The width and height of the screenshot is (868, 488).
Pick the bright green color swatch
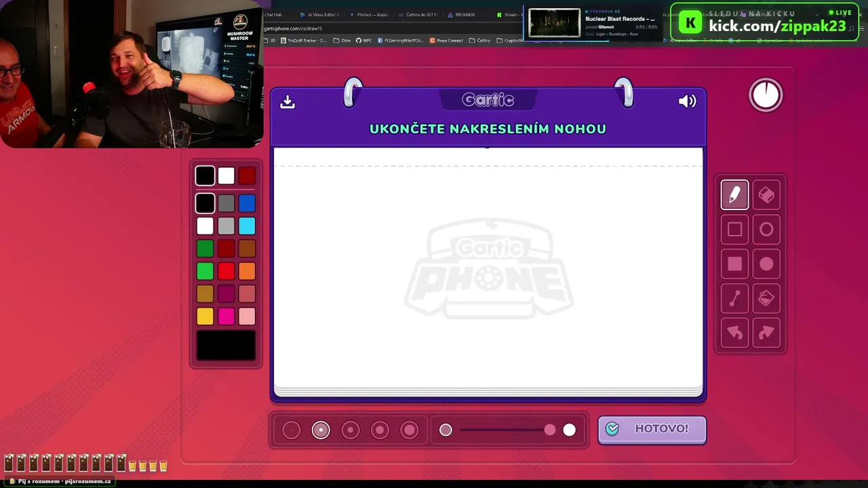205,271
